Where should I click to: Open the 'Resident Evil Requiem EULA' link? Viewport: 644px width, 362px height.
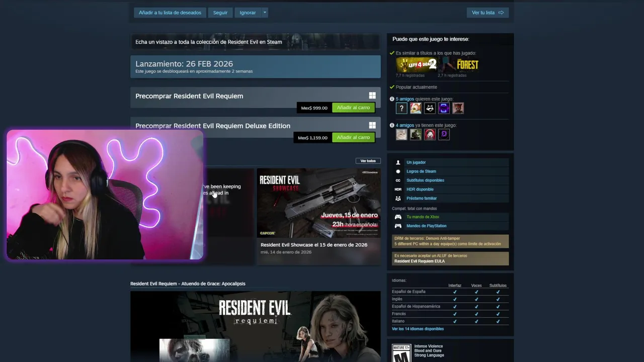pyautogui.click(x=419, y=261)
